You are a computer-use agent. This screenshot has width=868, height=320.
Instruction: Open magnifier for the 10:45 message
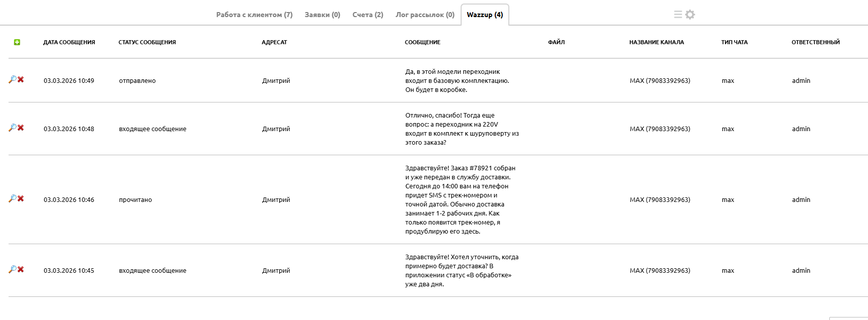pos(13,269)
